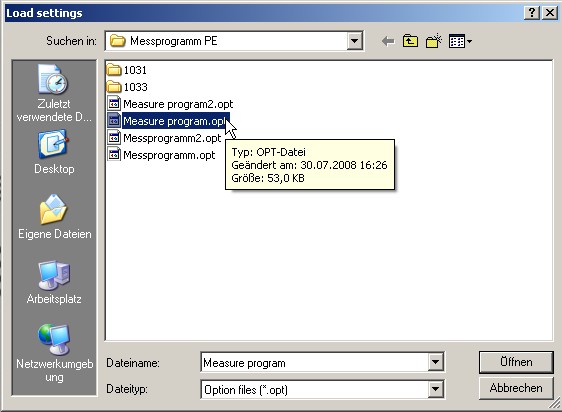Click the Dateiname text field
562x412 pixels.
pyautogui.click(x=315, y=363)
